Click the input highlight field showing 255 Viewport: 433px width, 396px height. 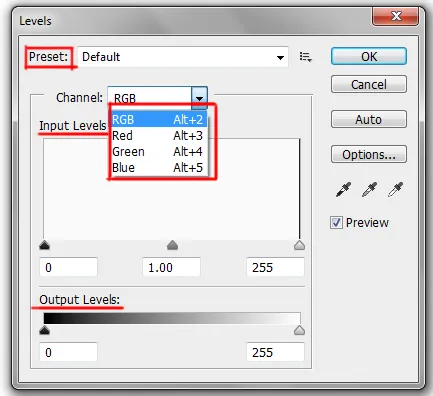275,267
